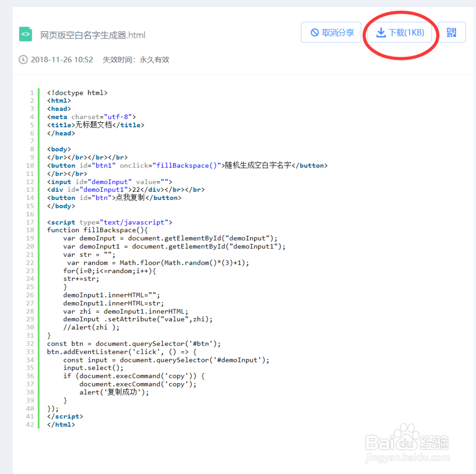
Task: Click the timestamp 2018-11-26 10:52
Action: point(62,59)
